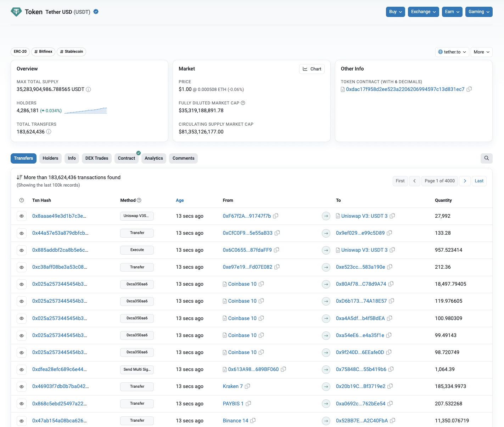504x427 pixels.
Task: Open the Market price Chart
Action: [x=312, y=69]
